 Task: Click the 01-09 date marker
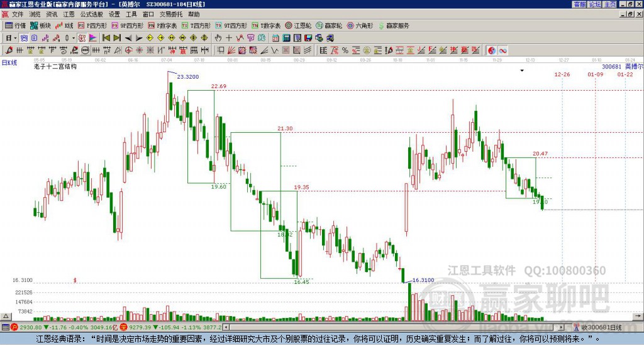pyautogui.click(x=595, y=74)
